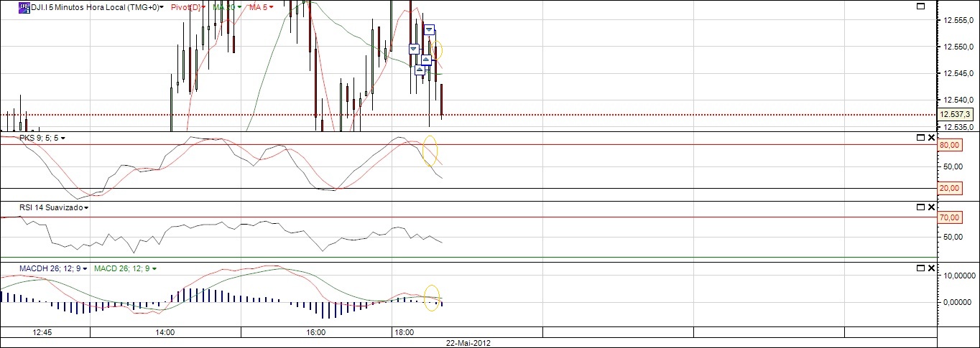
Task: Click the lowest up-arrow buy trade marker
Action: [x=420, y=70]
